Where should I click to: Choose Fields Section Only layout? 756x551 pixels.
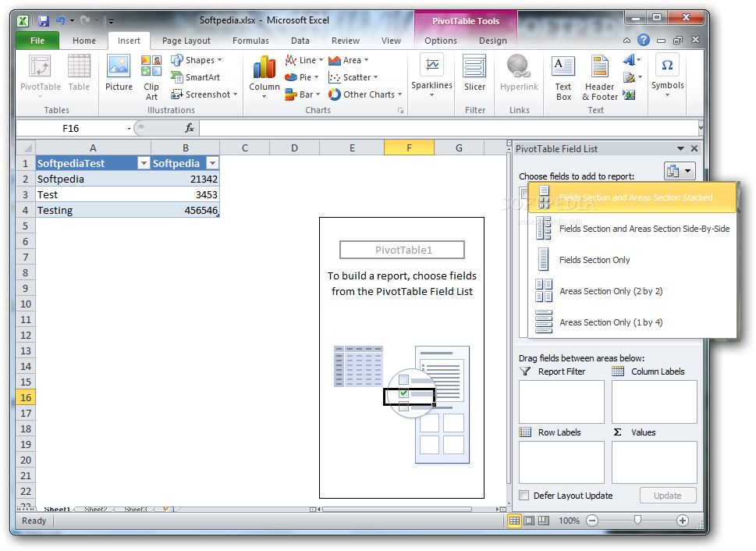pyautogui.click(x=633, y=260)
